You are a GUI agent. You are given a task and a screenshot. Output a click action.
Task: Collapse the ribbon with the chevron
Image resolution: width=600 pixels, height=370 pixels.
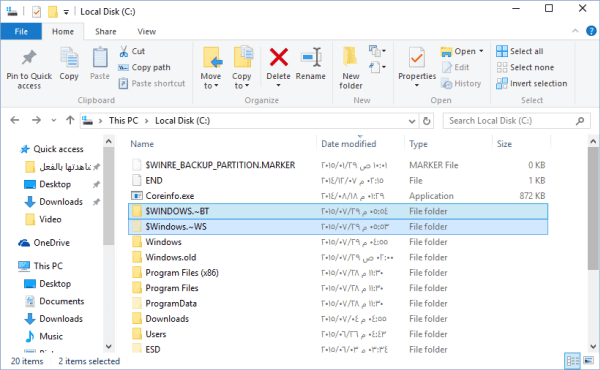(575, 31)
